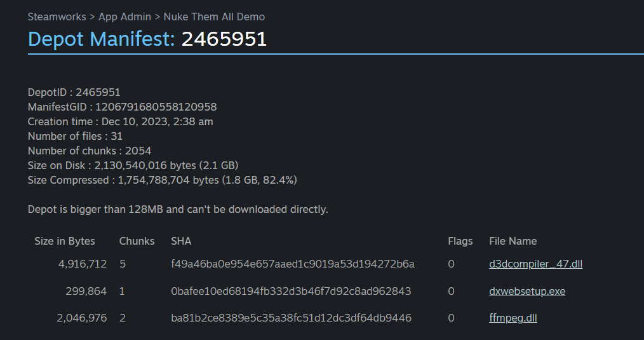This screenshot has width=644, height=340.
Task: Select the chunk count 1 for dxwebsetup.exe
Action: [x=122, y=291]
